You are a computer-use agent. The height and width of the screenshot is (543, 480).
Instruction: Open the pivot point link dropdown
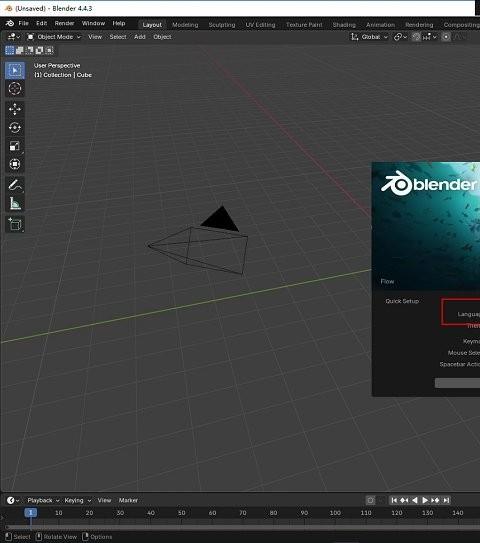[x=400, y=37]
